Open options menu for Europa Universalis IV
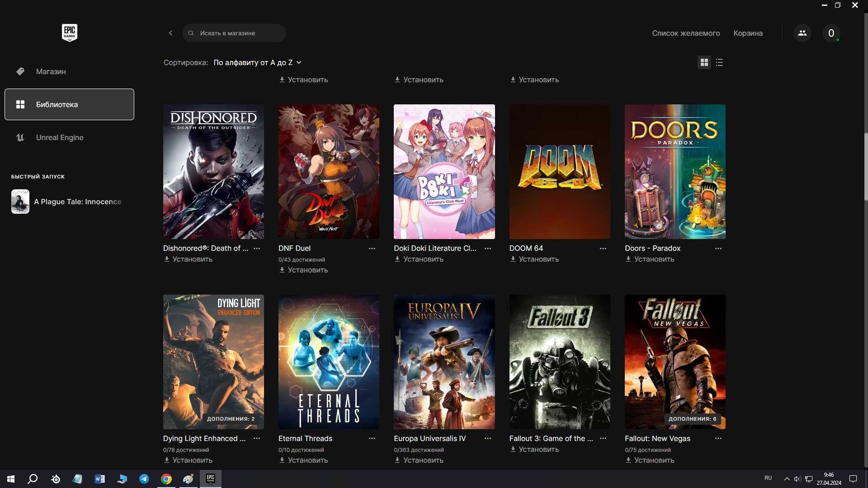Viewport: 868px width, 488px height. tap(488, 438)
